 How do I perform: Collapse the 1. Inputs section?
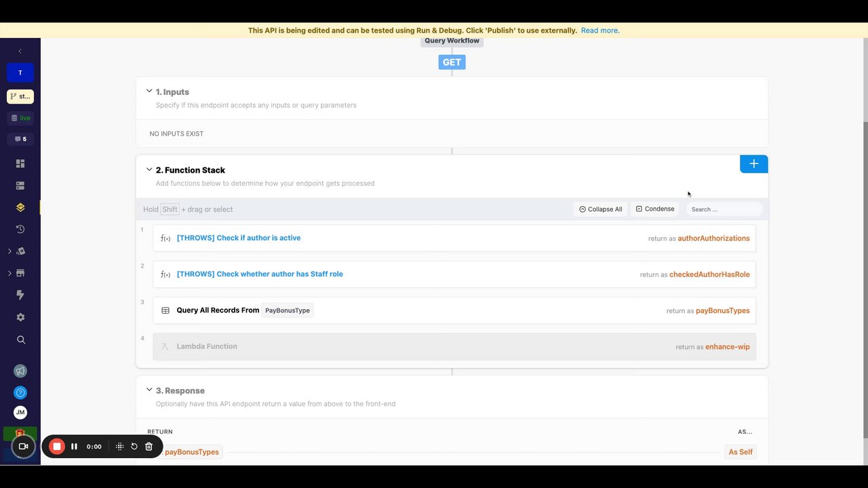click(x=149, y=91)
